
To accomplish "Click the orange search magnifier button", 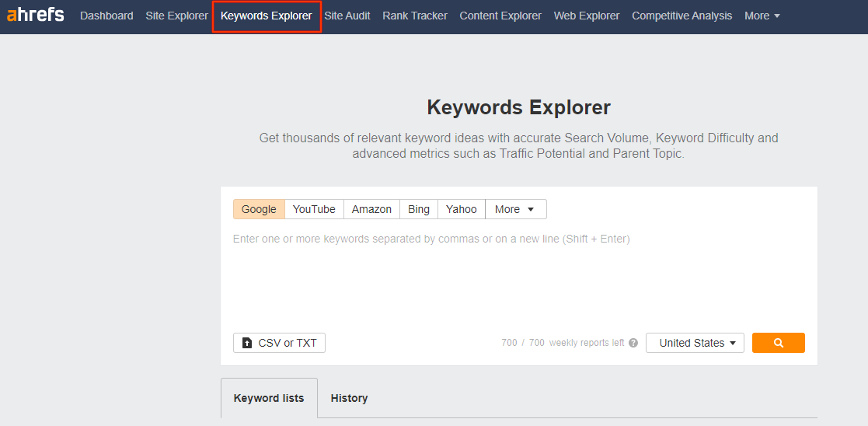I will click(778, 343).
